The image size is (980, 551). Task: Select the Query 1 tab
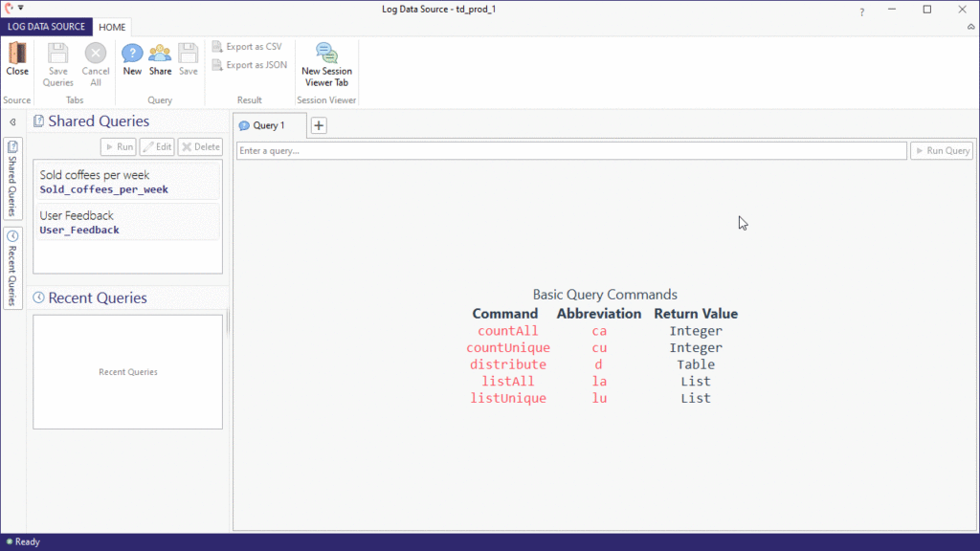(269, 125)
